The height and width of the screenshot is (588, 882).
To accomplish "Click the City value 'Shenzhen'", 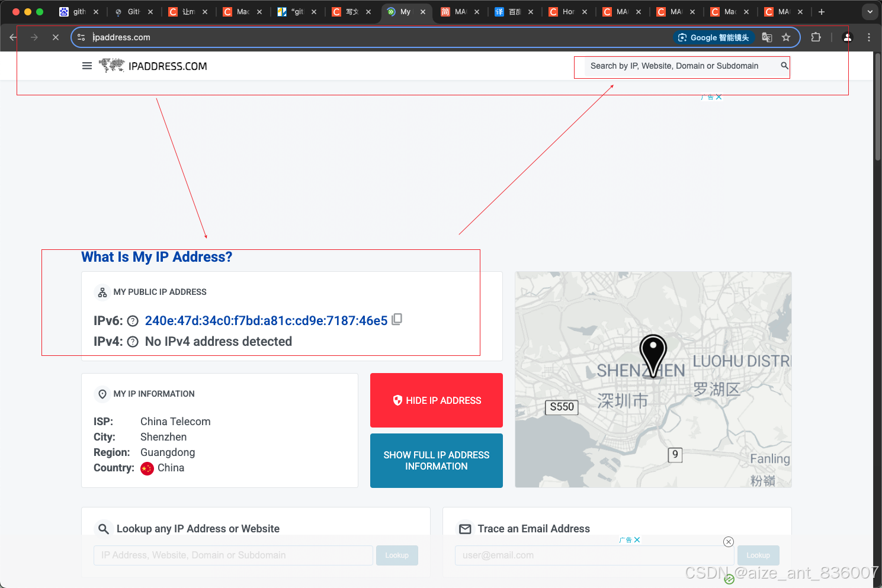I will (163, 437).
